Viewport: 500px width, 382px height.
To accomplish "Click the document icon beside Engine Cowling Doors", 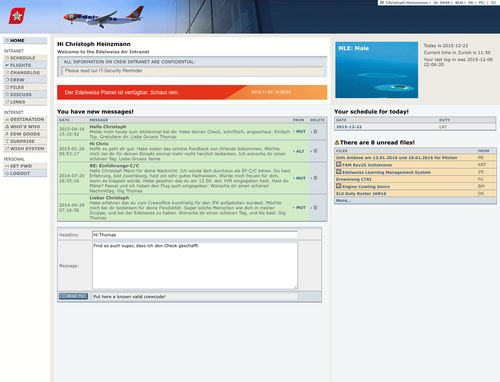I will pyautogui.click(x=338, y=186).
